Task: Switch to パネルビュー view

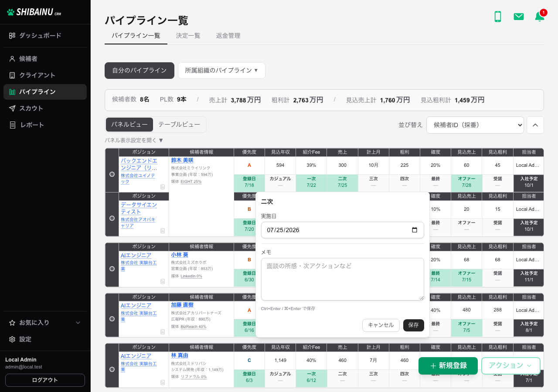Action: [129, 125]
